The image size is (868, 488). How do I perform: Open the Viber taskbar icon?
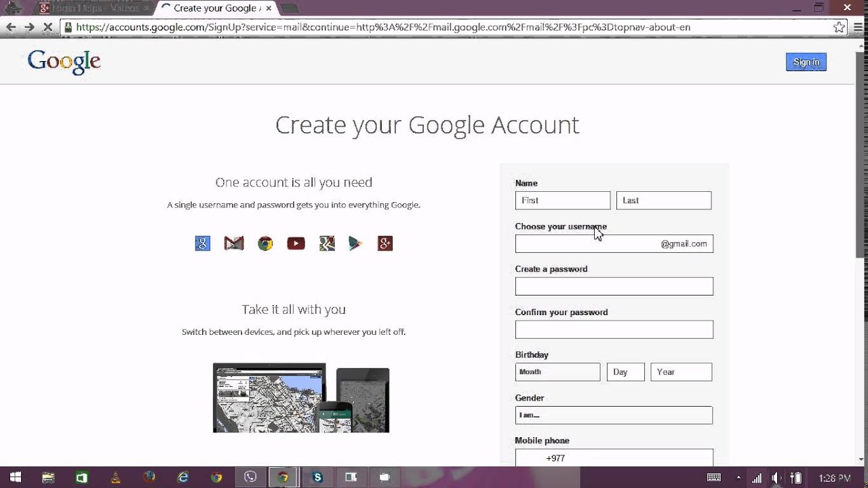click(x=250, y=477)
